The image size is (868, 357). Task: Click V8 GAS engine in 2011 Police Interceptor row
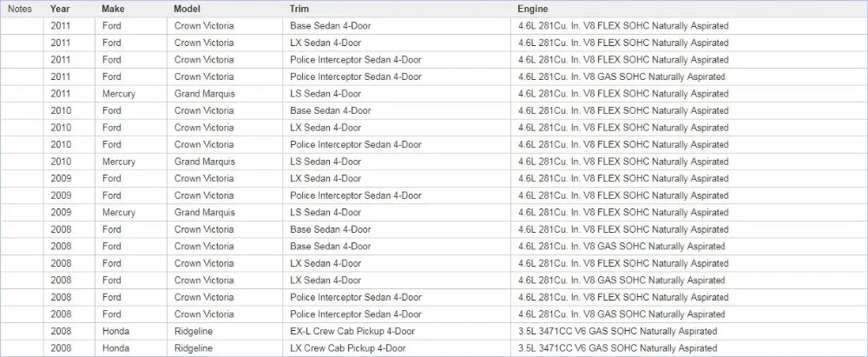(x=621, y=76)
